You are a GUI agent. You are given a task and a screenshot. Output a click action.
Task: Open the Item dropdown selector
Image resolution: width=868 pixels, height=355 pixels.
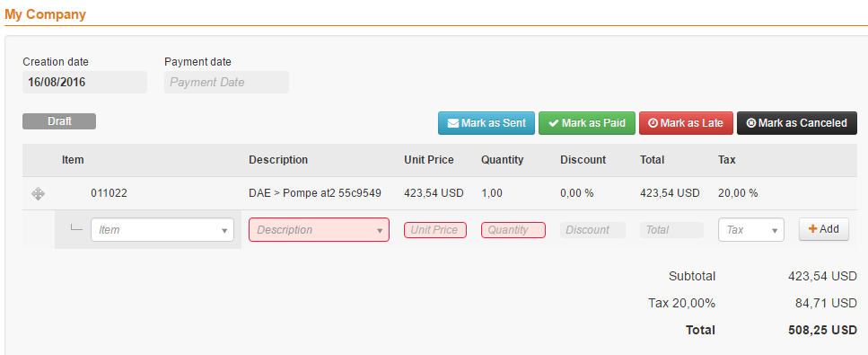(162, 230)
